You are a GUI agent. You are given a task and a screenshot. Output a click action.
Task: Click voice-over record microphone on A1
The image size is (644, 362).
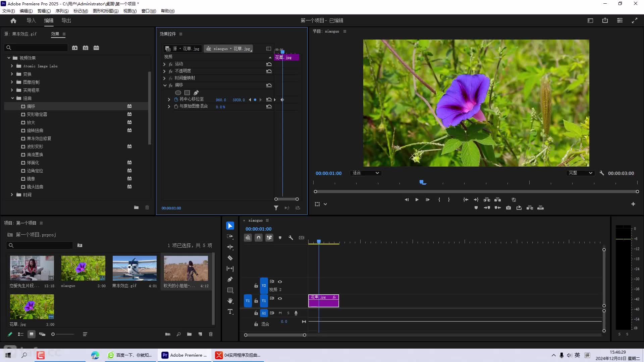click(296, 313)
